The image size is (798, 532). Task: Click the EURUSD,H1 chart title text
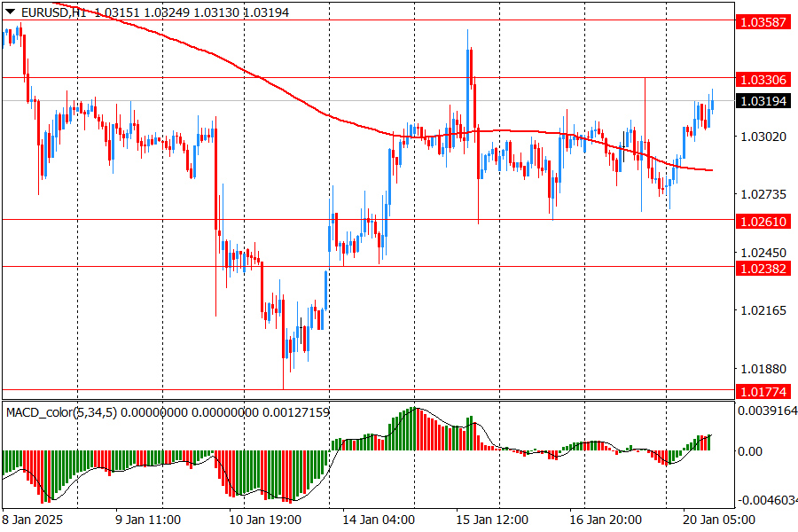pos(55,12)
